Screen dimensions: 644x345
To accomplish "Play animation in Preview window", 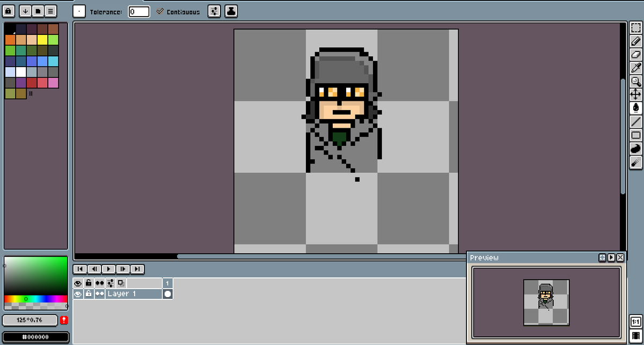I will pos(611,258).
